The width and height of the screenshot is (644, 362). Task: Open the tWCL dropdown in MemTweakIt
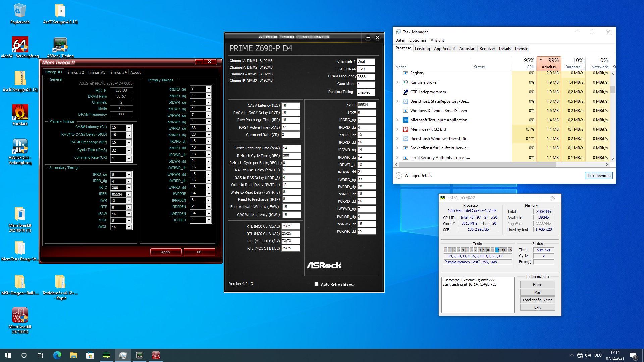point(129,227)
